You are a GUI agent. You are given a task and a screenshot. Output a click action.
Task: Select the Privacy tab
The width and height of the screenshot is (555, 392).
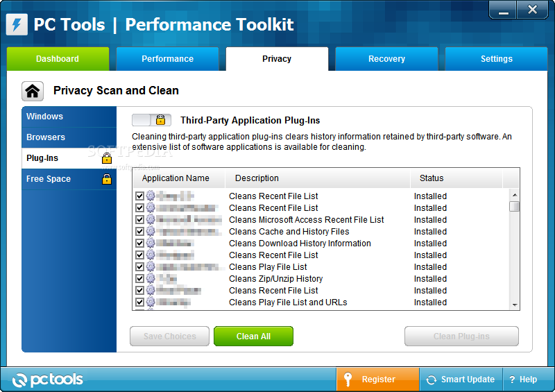pos(277,59)
